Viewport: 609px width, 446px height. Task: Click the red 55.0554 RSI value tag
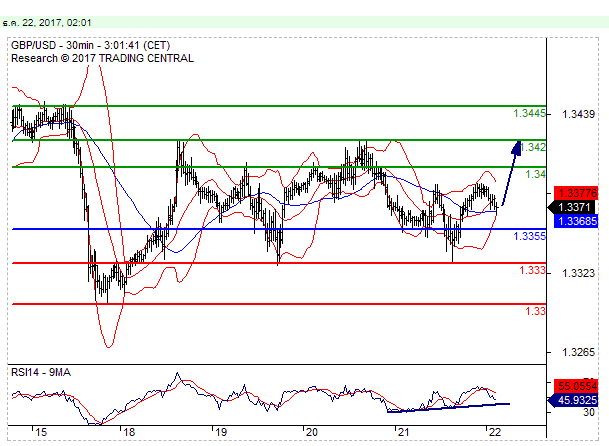point(575,385)
